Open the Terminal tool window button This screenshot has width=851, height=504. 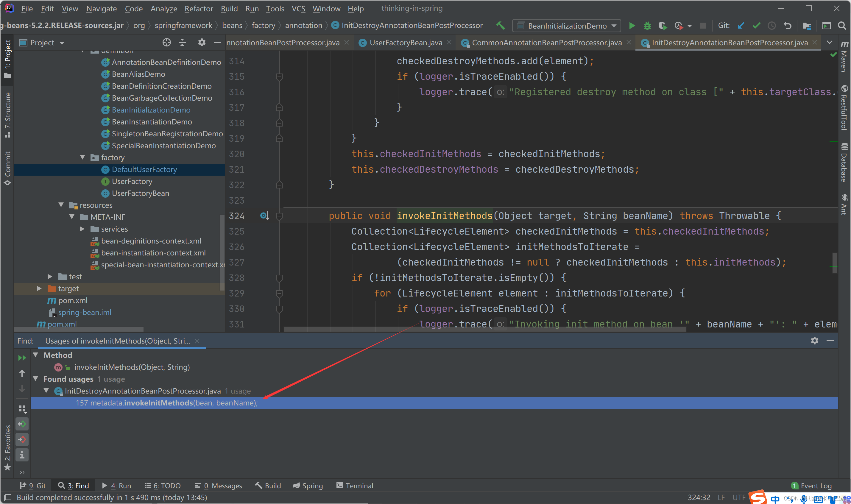coord(355,486)
